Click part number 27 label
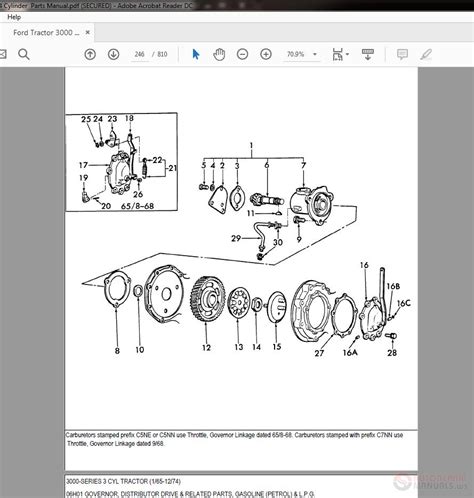The height and width of the screenshot is (498, 474). 319,353
